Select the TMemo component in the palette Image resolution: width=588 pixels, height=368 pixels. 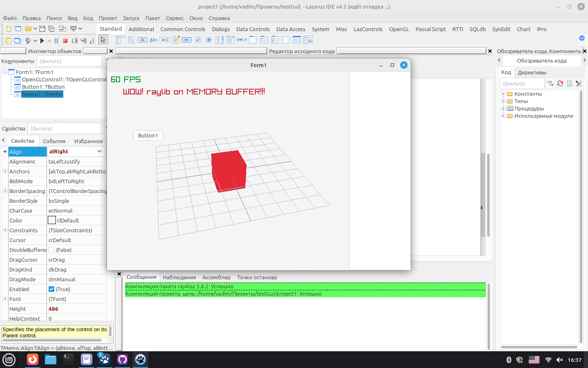tap(176, 40)
